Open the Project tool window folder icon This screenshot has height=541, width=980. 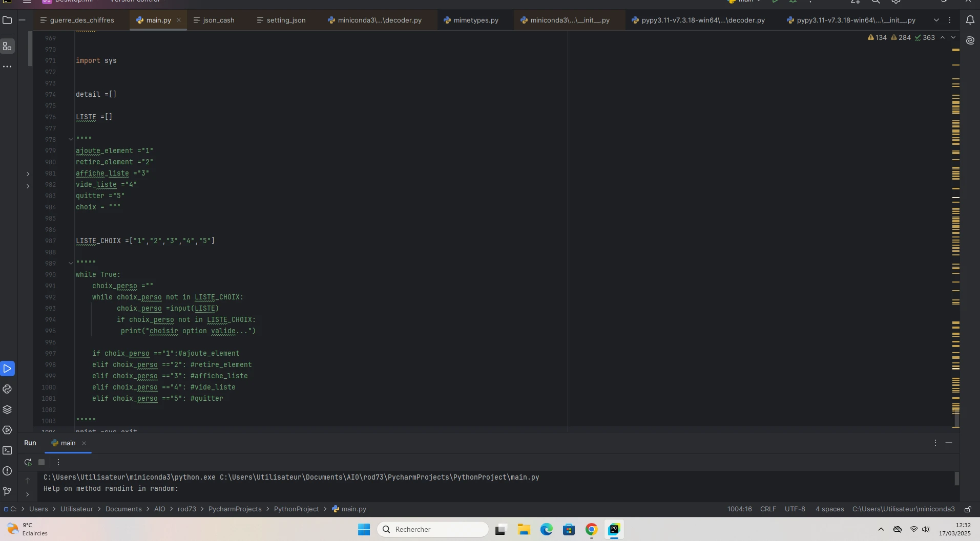coord(7,20)
